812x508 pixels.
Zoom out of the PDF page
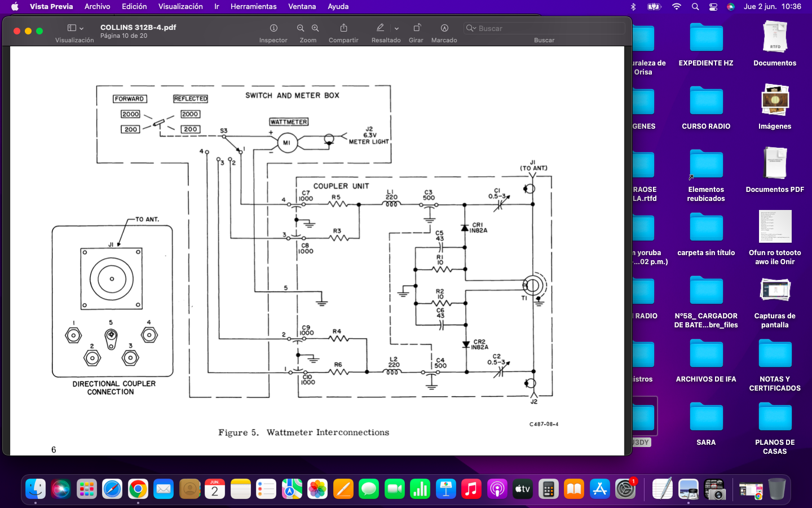(x=301, y=28)
